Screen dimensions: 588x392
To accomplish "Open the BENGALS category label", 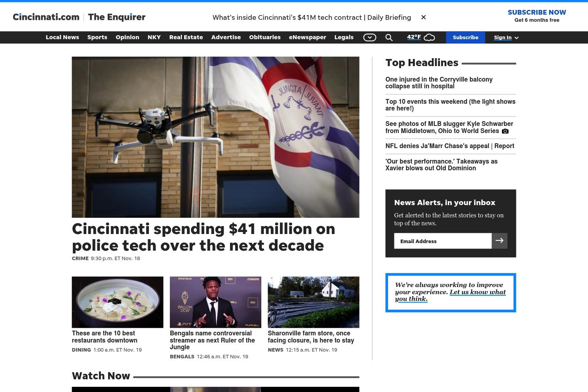I will 182,356.
